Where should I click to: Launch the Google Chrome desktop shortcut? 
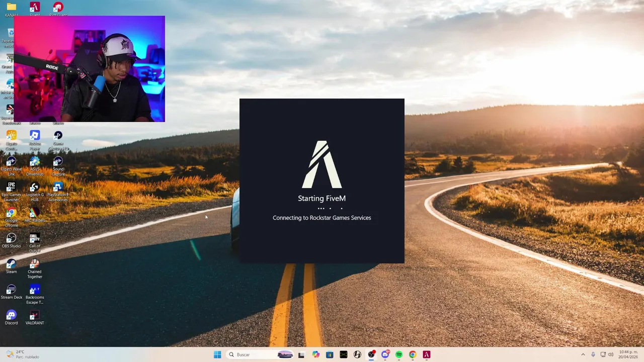click(11, 217)
